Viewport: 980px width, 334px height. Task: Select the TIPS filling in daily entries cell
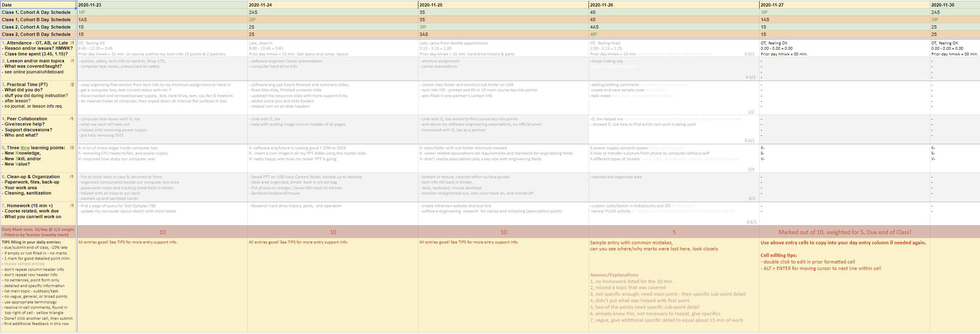click(x=38, y=283)
